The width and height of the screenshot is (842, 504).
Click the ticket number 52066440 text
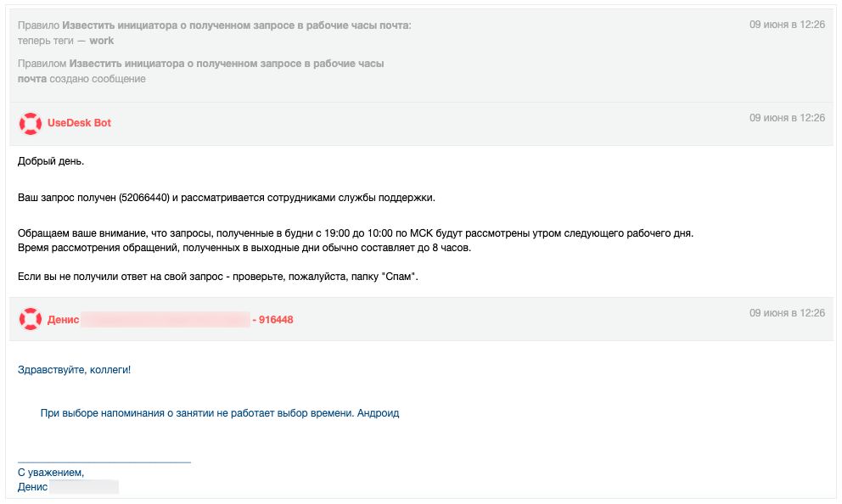[x=144, y=198]
